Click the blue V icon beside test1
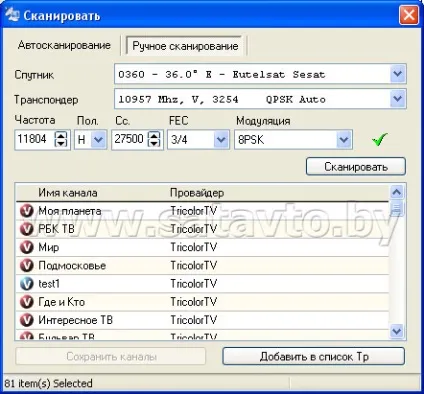This screenshot has width=424, height=394. [27, 284]
